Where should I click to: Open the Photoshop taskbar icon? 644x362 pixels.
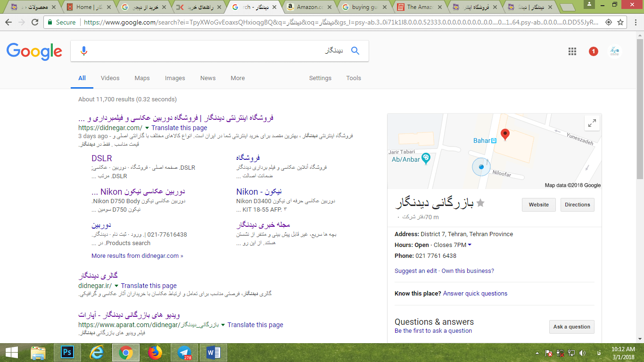tap(67, 353)
